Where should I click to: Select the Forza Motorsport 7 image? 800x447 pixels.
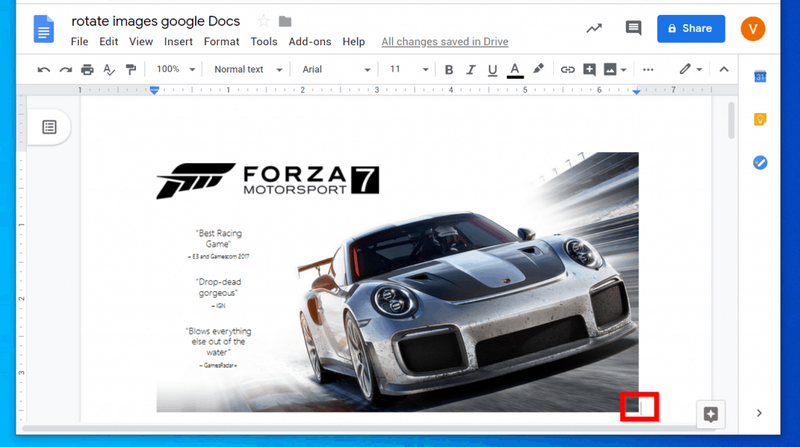pyautogui.click(x=397, y=282)
